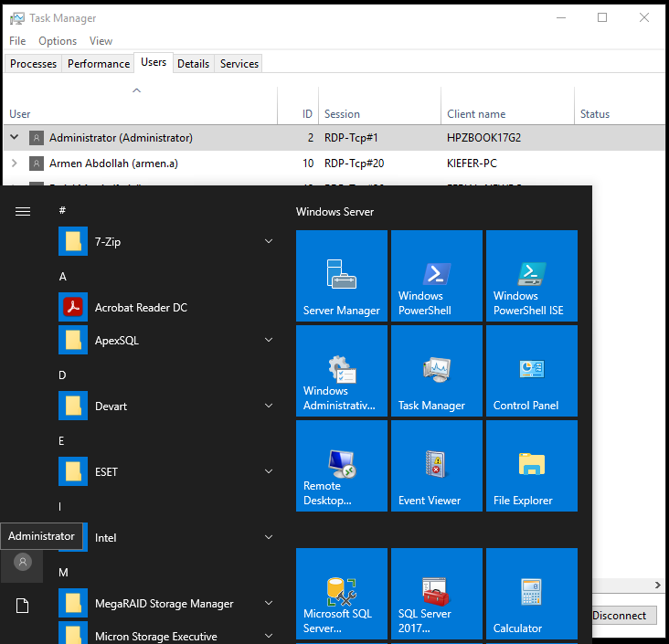Click the 7-Zip folder icon
The image size is (669, 644).
[73, 241]
